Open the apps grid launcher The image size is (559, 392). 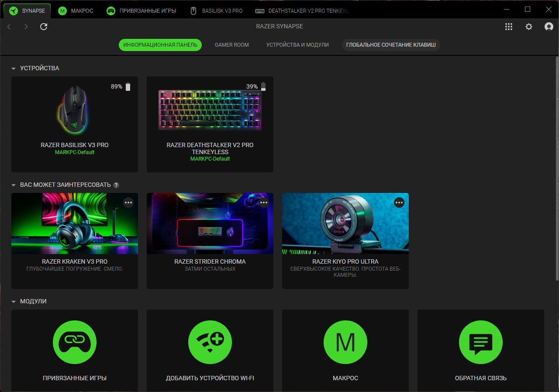509,27
